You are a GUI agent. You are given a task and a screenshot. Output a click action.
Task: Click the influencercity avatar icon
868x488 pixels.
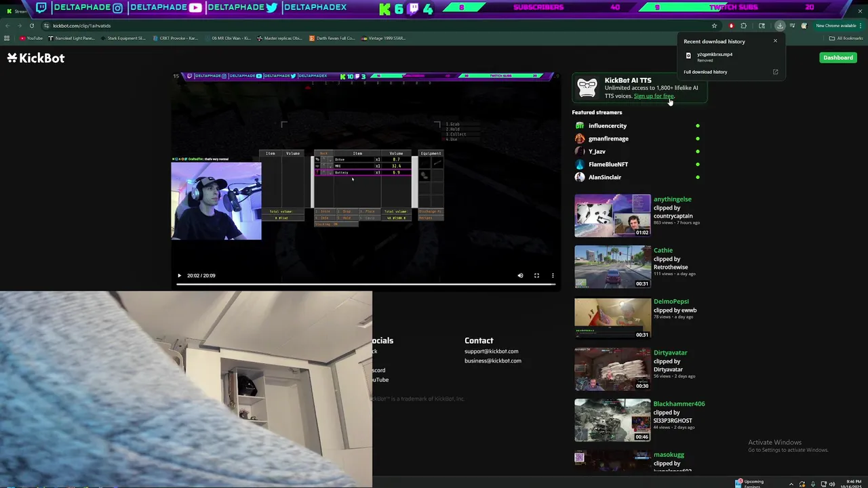point(580,126)
